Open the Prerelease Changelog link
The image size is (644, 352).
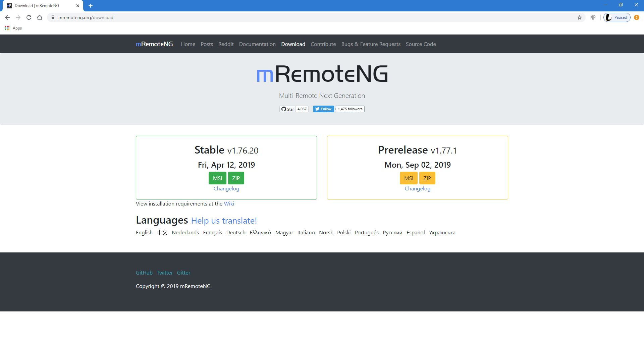tap(418, 188)
